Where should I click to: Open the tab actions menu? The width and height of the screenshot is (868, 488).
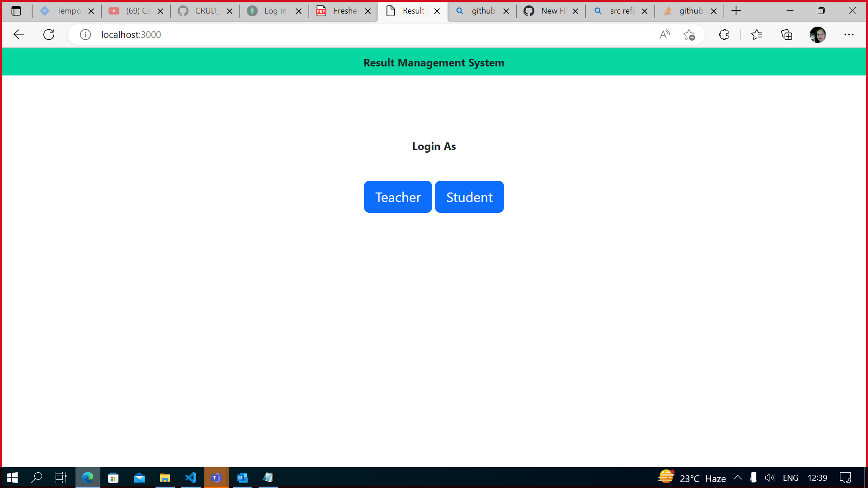click(x=17, y=11)
